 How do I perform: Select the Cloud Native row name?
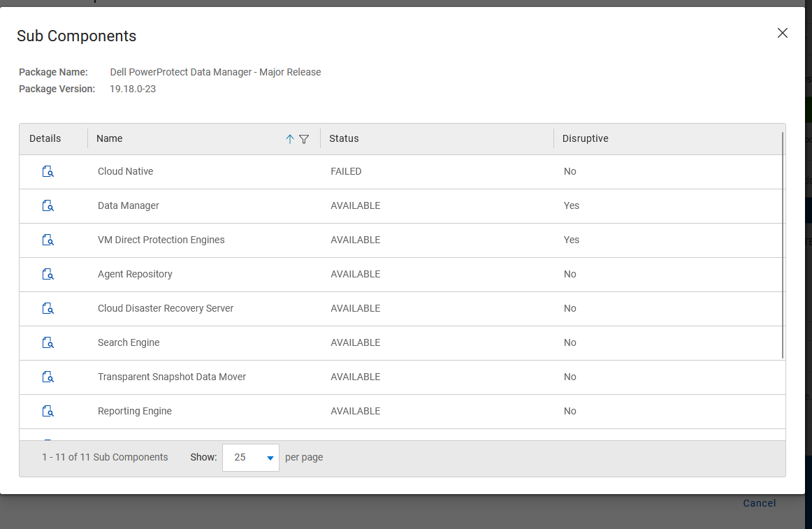[125, 172]
